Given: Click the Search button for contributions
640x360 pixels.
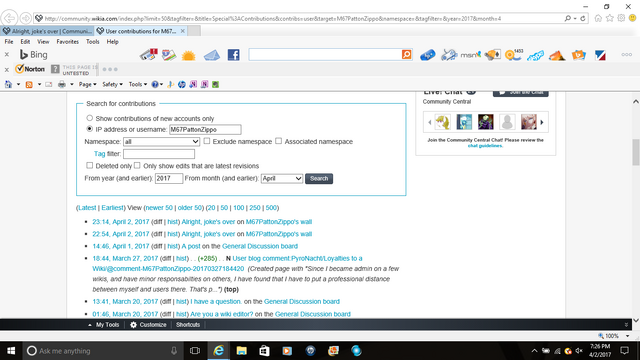Looking at the screenshot, I should [319, 178].
